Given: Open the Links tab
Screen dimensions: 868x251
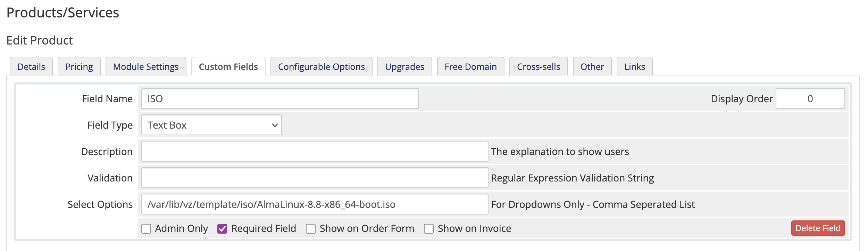Looking at the screenshot, I should 634,66.
